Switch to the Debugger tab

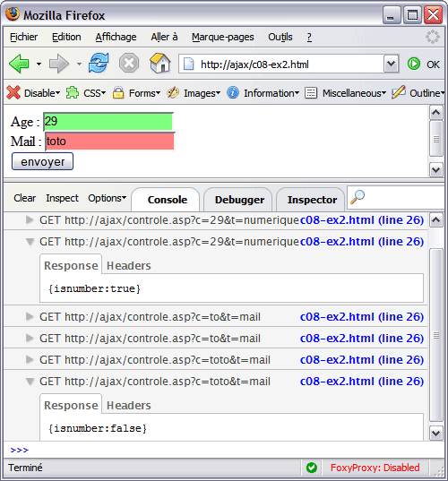(239, 200)
